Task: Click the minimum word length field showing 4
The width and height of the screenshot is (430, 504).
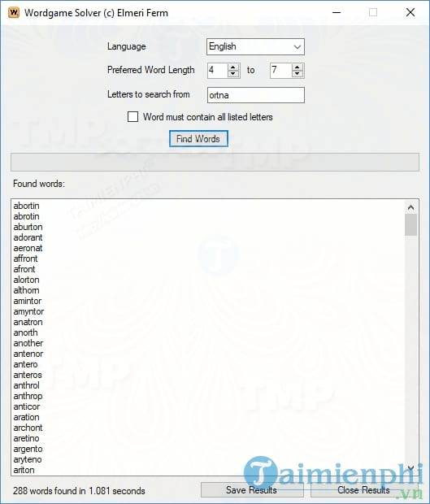Action: (x=218, y=70)
